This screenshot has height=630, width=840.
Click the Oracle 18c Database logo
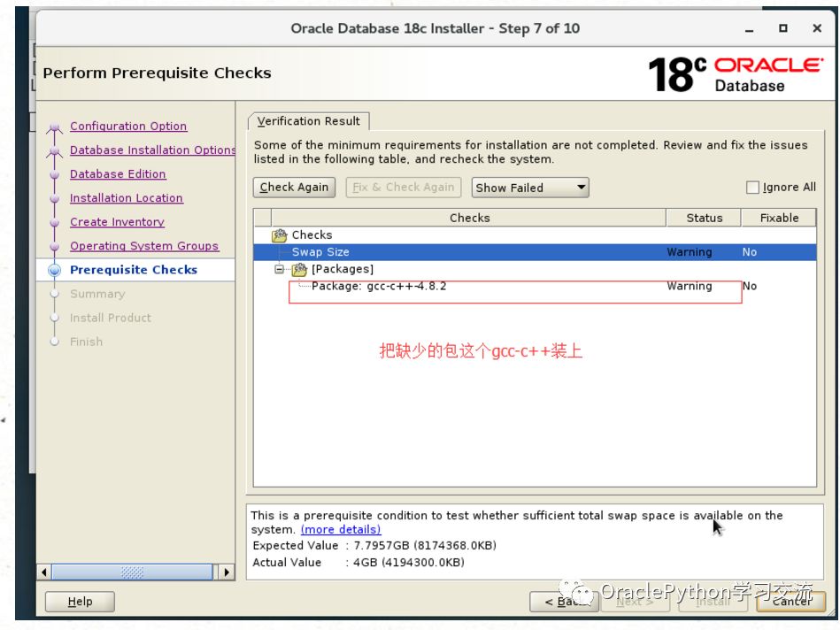click(x=736, y=74)
